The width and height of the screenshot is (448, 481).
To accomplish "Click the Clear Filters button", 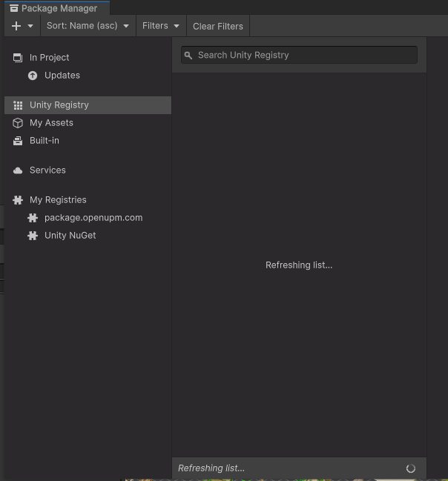I will pos(218,26).
